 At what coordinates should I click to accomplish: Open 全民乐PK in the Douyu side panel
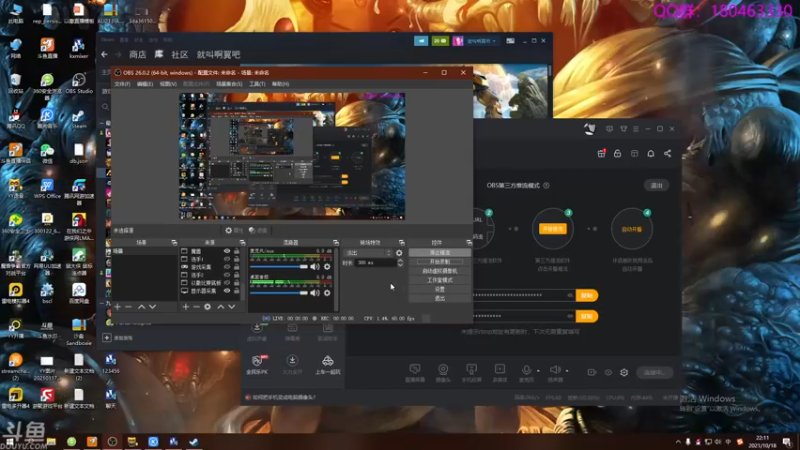coord(257,365)
